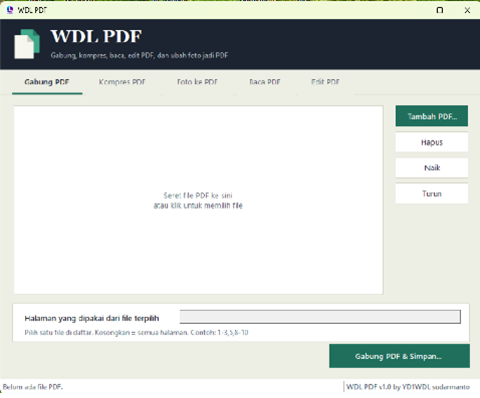Go to the Baca PDF tab

pyautogui.click(x=265, y=82)
